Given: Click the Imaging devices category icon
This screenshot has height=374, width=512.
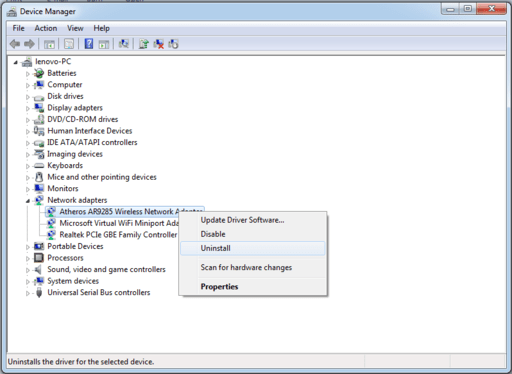Looking at the screenshot, I should pyautogui.click(x=39, y=154).
